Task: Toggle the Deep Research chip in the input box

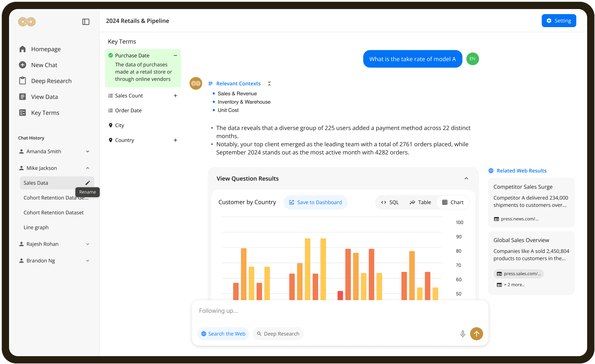Action: click(278, 334)
